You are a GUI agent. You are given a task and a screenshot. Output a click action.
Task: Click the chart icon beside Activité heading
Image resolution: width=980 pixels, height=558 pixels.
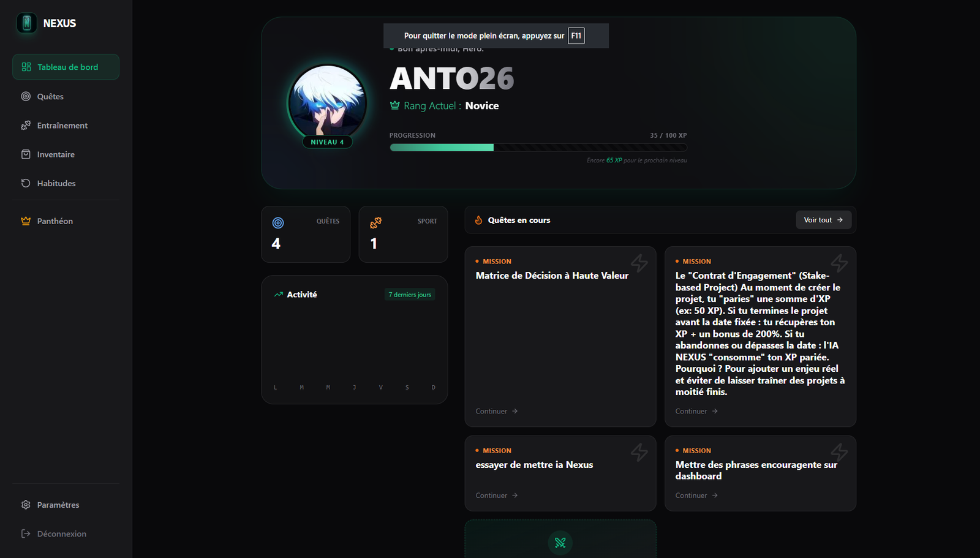click(279, 294)
